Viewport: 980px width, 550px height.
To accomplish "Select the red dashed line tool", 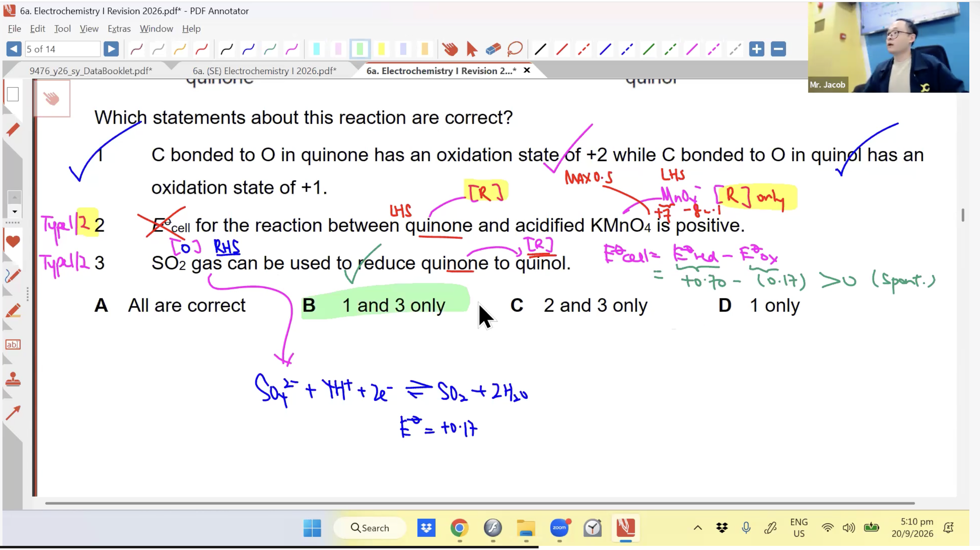I will coord(583,49).
